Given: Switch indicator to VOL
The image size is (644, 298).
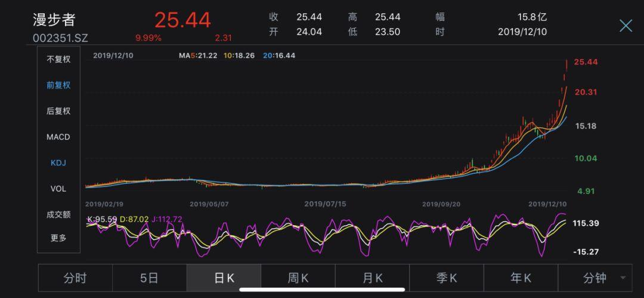Looking at the screenshot, I should [x=58, y=189].
